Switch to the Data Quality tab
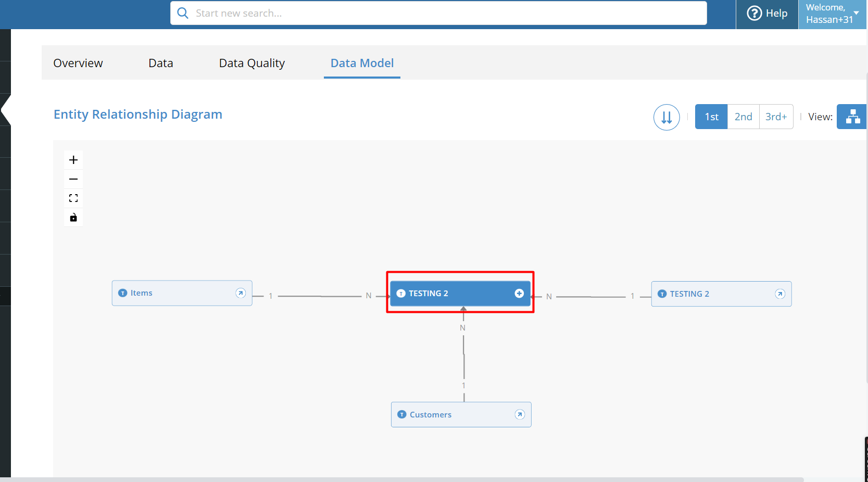This screenshot has width=868, height=482. 251,62
